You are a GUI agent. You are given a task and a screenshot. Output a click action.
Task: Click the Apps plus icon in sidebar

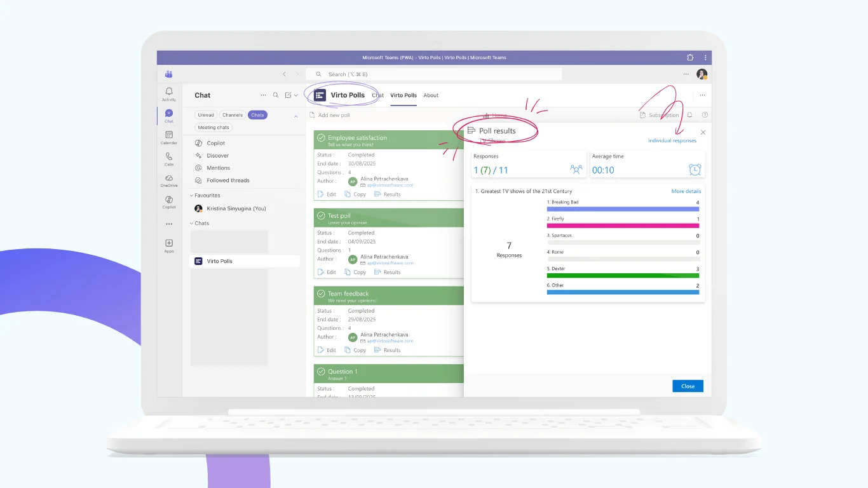point(169,246)
